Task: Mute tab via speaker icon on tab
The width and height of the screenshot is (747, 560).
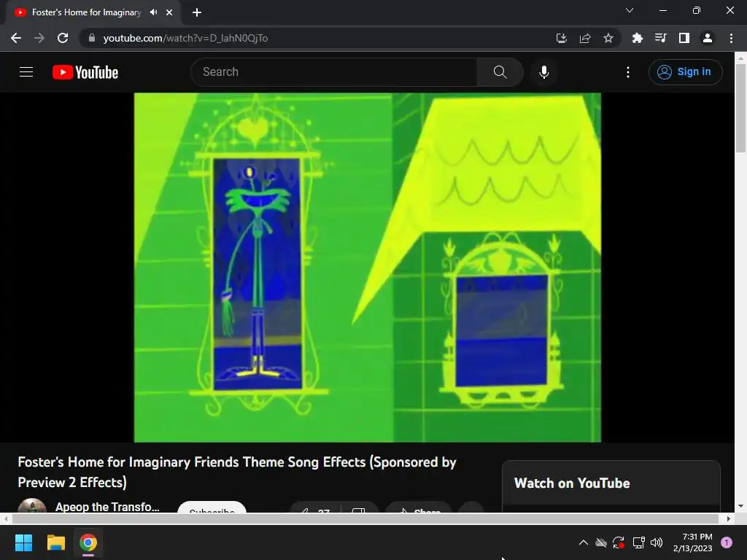Action: pyautogui.click(x=153, y=12)
